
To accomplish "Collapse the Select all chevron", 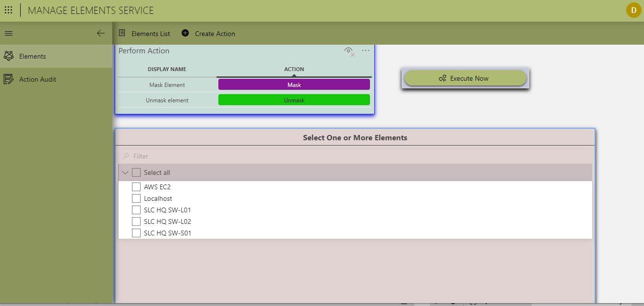I will pyautogui.click(x=125, y=172).
